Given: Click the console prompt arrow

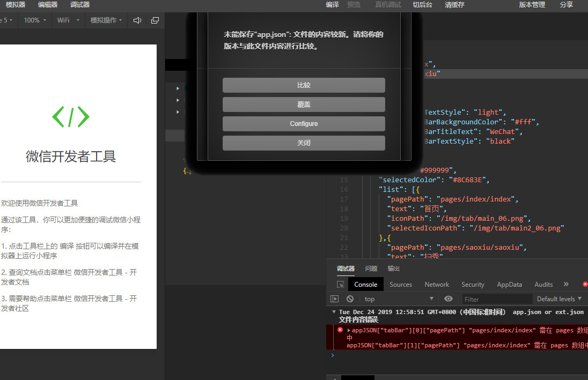Looking at the screenshot, I should point(333,355).
